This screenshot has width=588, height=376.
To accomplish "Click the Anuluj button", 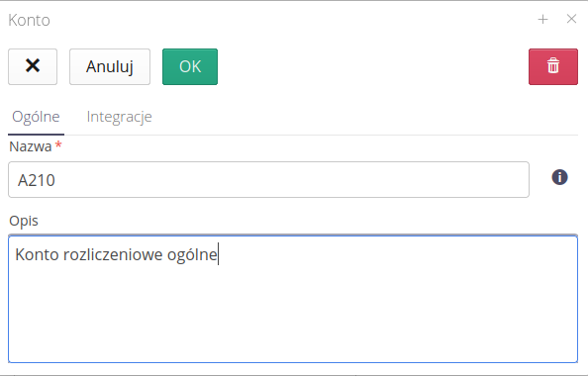I will pyautogui.click(x=110, y=66).
